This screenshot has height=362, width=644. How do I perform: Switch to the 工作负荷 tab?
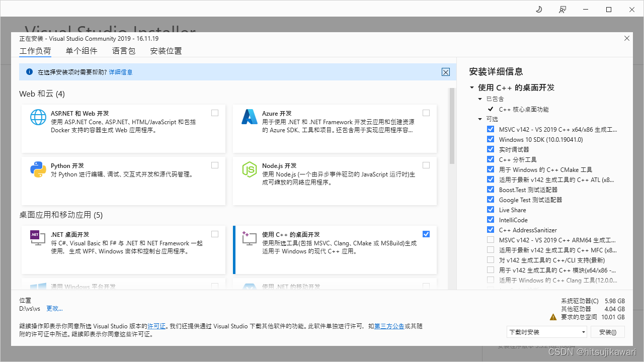35,51
